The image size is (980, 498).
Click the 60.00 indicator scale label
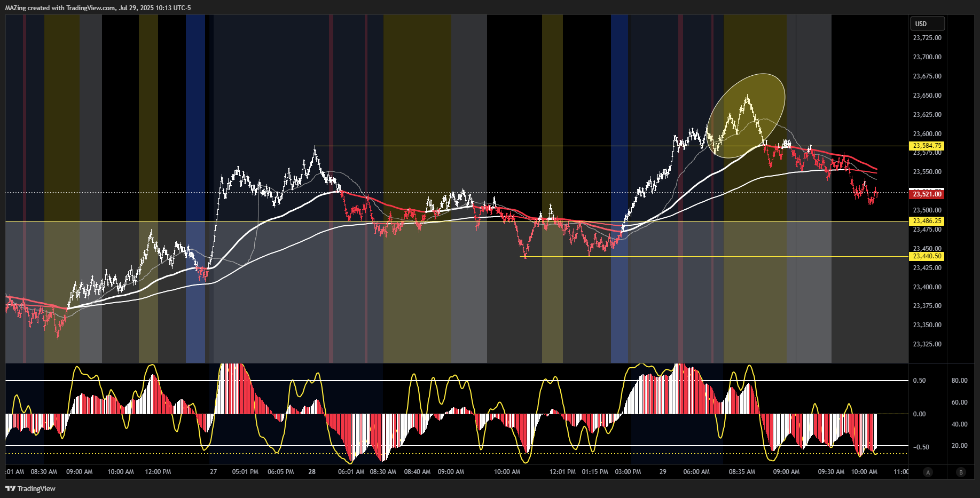tap(959, 402)
